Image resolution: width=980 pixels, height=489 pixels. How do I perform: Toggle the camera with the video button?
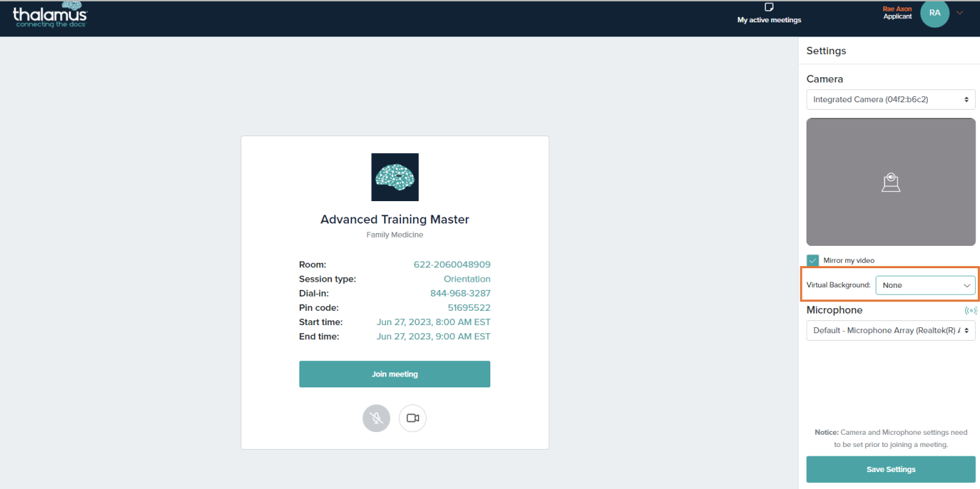[x=412, y=418]
